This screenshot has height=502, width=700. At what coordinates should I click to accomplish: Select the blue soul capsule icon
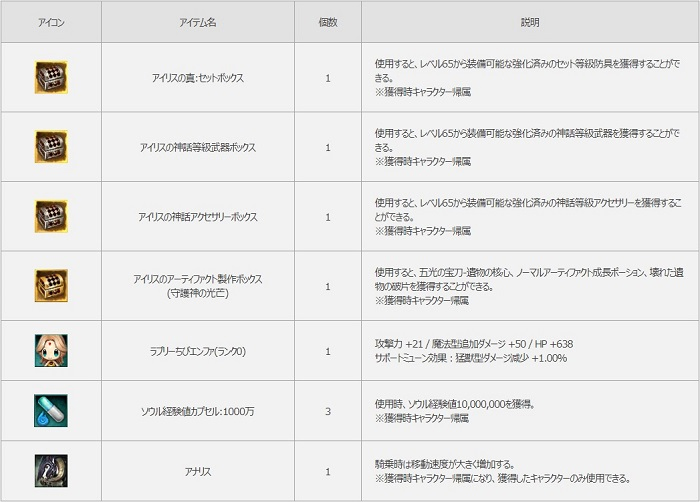51,410
